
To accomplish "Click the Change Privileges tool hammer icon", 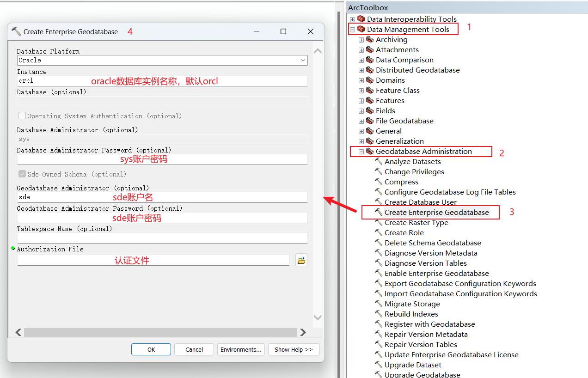I will pyautogui.click(x=379, y=171).
